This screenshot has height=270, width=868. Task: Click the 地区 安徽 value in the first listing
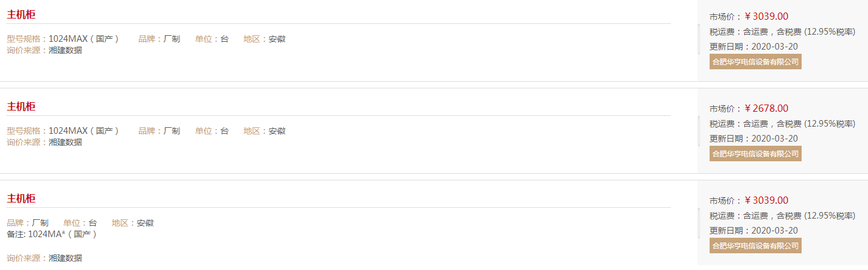277,39
